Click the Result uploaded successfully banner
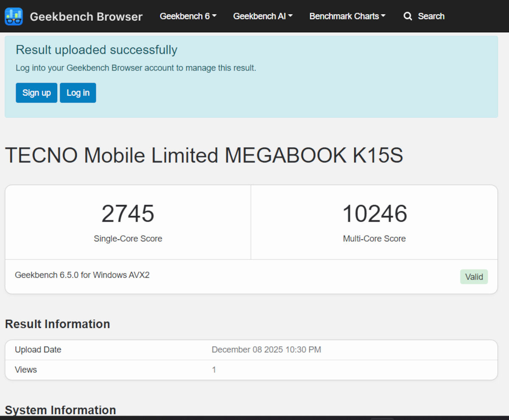Image resolution: width=509 pixels, height=420 pixels. [x=96, y=50]
